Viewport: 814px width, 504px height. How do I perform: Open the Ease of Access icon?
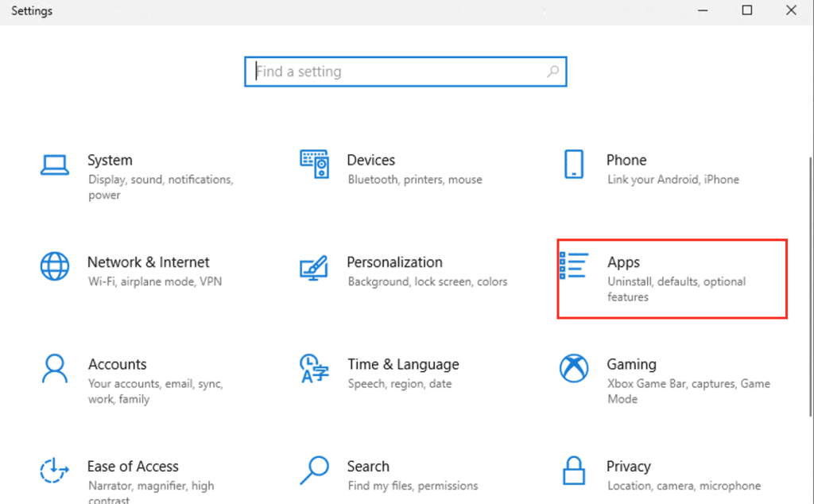[55, 470]
